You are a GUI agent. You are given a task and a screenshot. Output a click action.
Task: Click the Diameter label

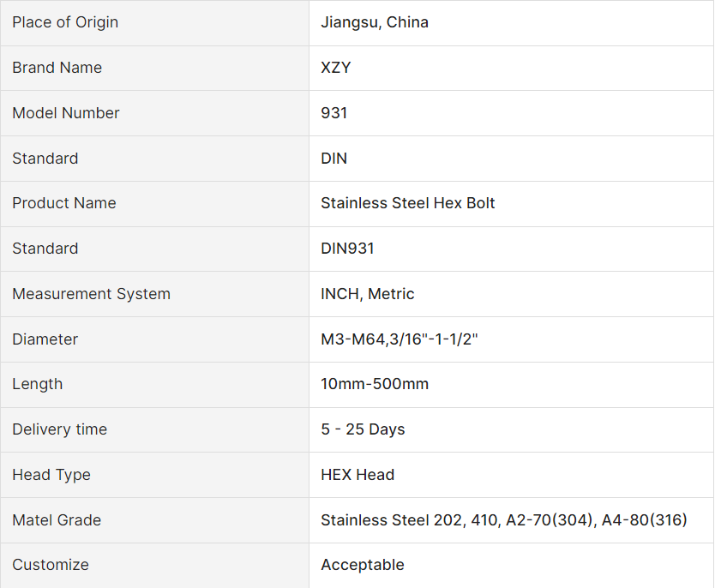coord(45,339)
